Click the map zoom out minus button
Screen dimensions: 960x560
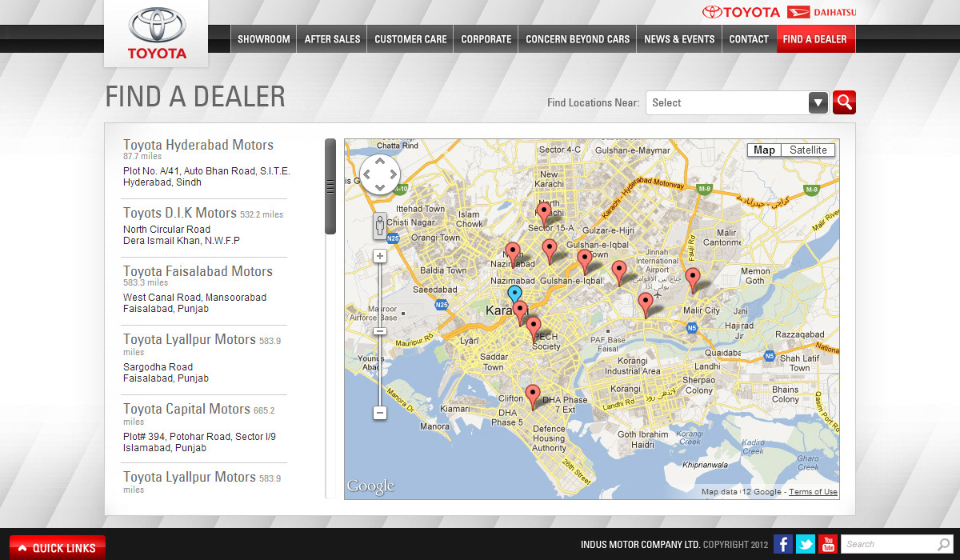[380, 413]
